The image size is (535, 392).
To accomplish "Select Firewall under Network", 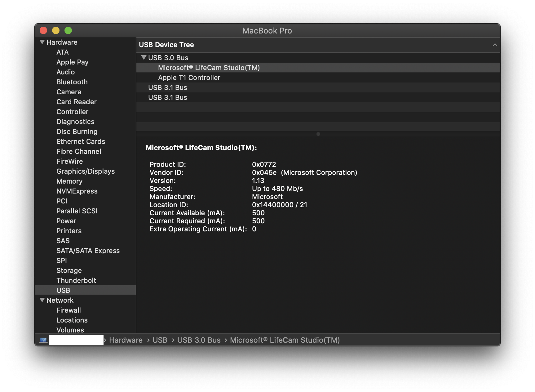I will (x=69, y=310).
